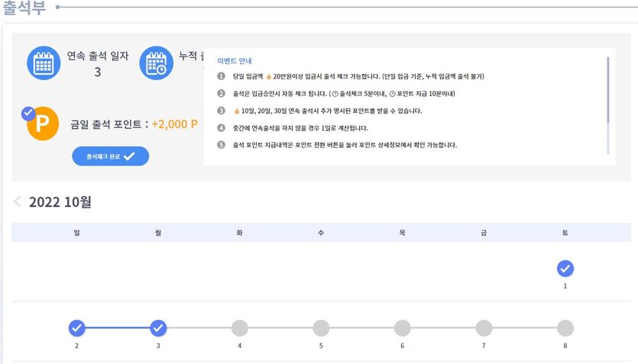Image resolution: width=638 pixels, height=364 pixels.
Task: Click the guide line about 20만원이상 입금
Action: tap(358, 76)
